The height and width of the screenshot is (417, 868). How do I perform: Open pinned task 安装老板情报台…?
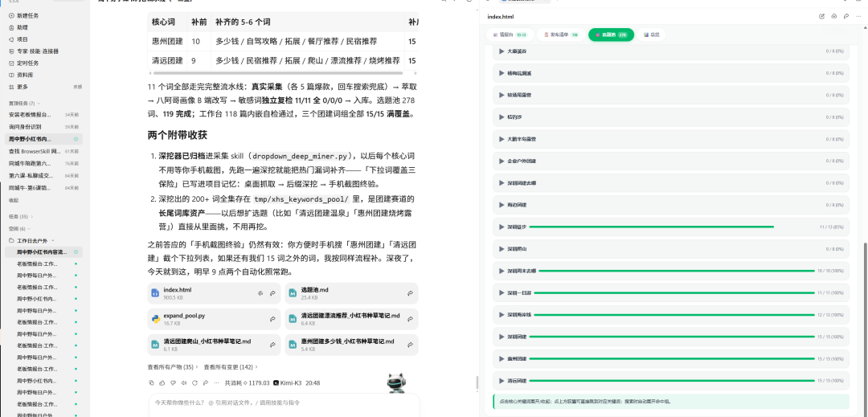(44, 114)
